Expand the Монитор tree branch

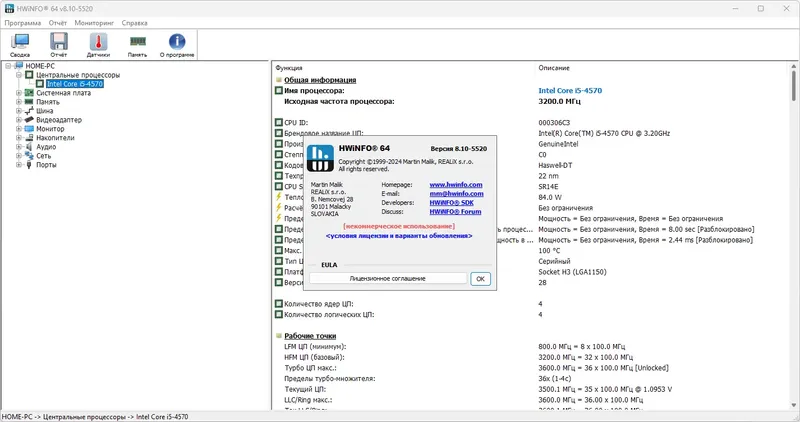19,129
